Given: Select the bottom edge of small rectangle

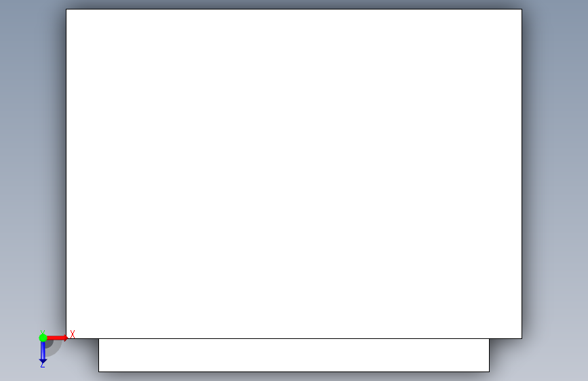Looking at the screenshot, I should point(294,372).
